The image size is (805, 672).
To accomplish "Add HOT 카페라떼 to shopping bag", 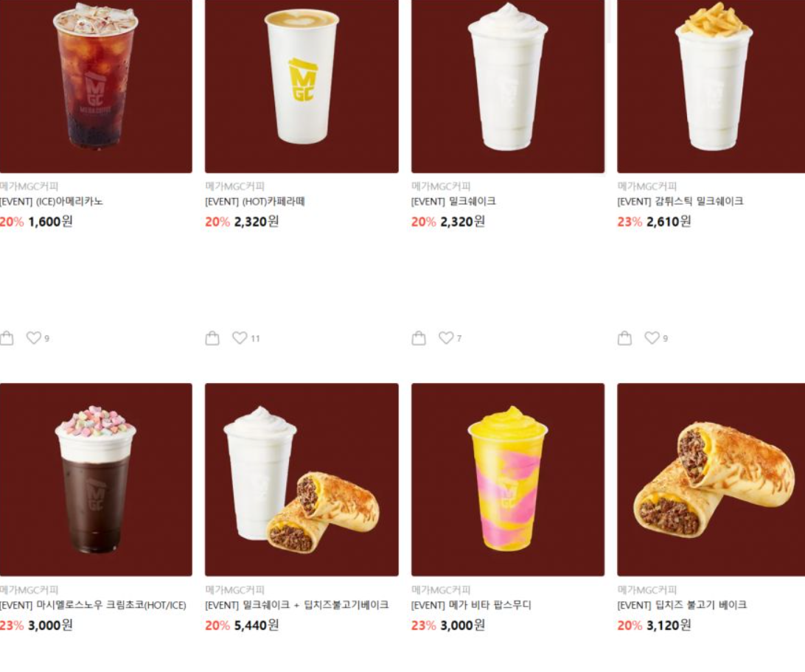I will tap(212, 338).
